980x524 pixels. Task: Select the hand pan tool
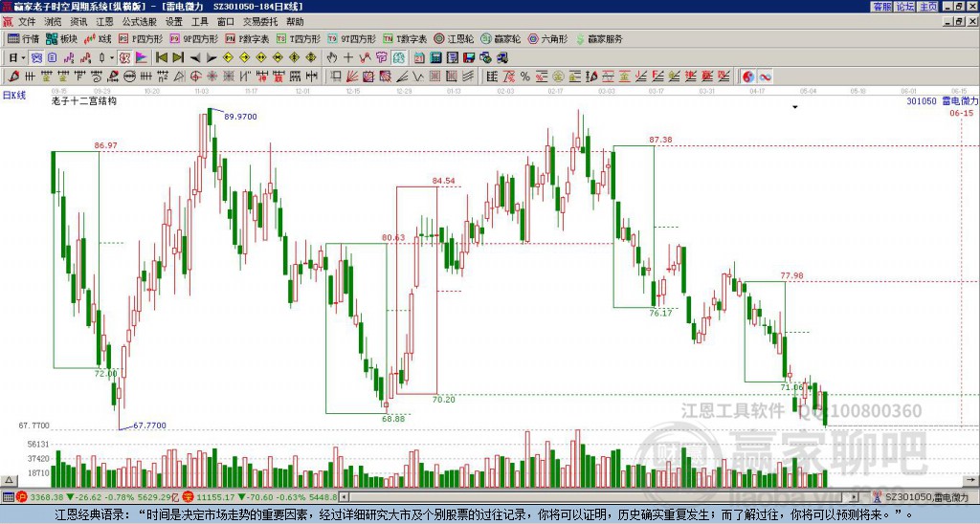coord(331,58)
